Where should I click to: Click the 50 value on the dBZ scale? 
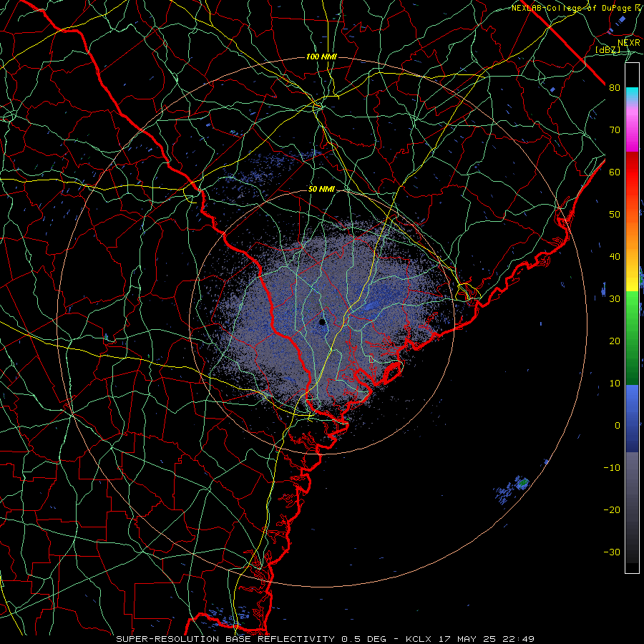(615, 215)
